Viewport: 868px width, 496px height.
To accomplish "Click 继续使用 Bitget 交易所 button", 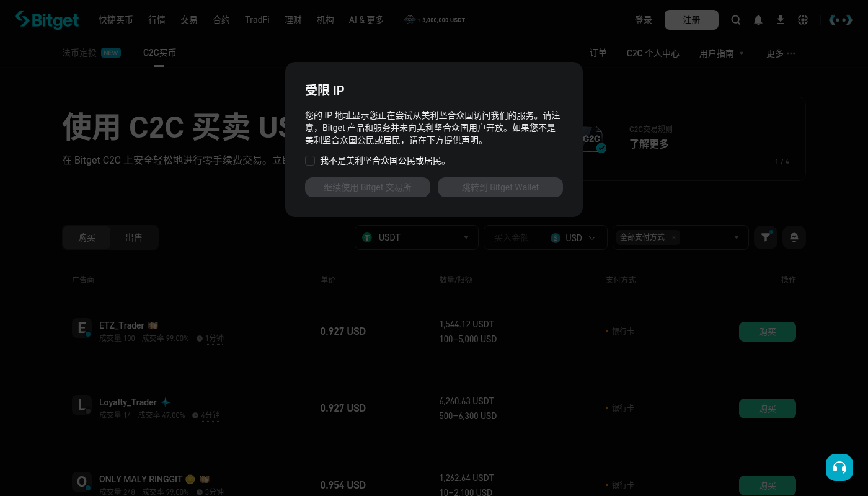I will pyautogui.click(x=368, y=187).
